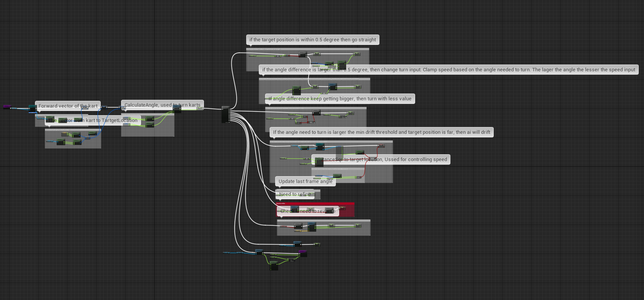Select the purple node at the graph's bottom
644x300 pixels.
click(x=303, y=253)
